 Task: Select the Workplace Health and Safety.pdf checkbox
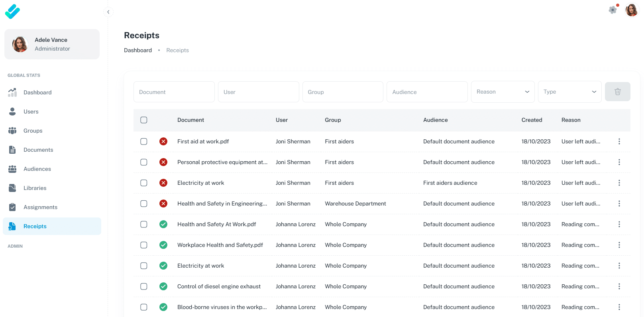tap(144, 245)
